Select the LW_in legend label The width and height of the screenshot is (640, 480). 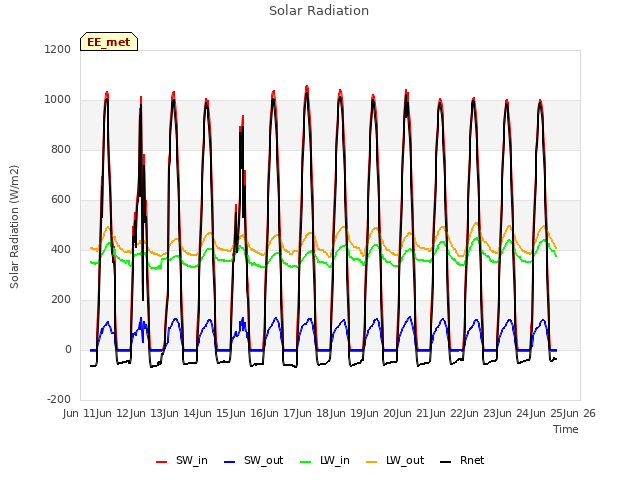point(335,460)
